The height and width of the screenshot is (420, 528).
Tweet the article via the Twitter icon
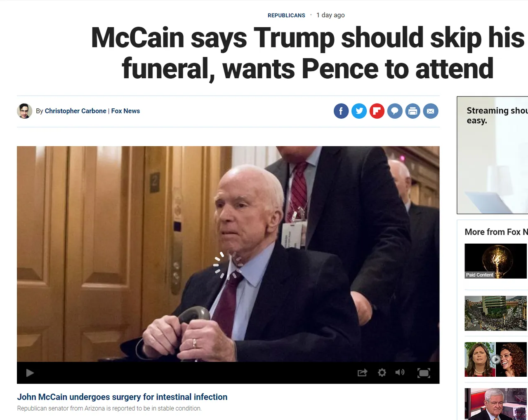pos(359,111)
